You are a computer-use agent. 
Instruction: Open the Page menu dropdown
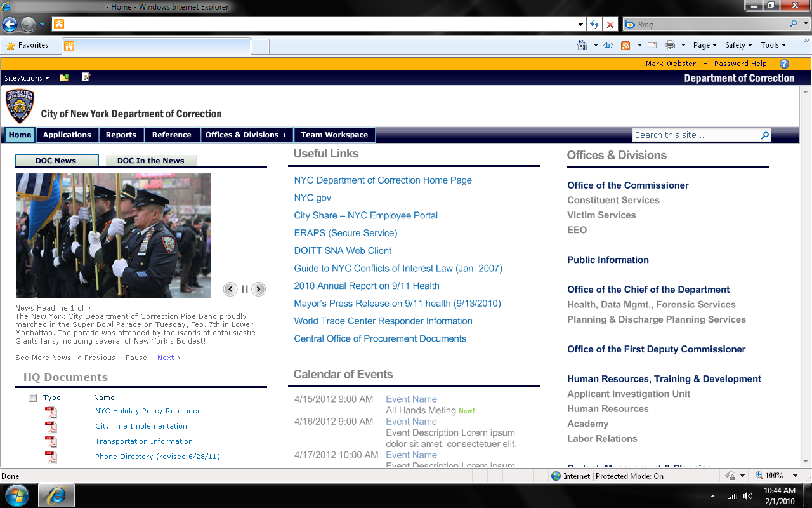tap(705, 45)
